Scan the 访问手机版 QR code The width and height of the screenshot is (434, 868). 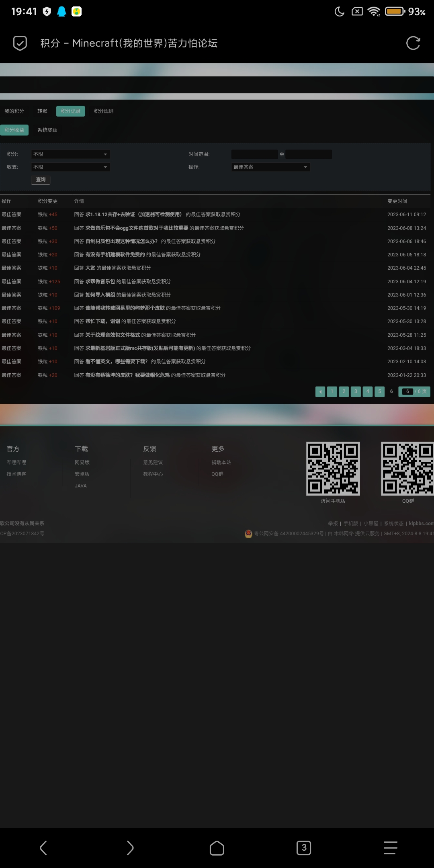coord(333,469)
